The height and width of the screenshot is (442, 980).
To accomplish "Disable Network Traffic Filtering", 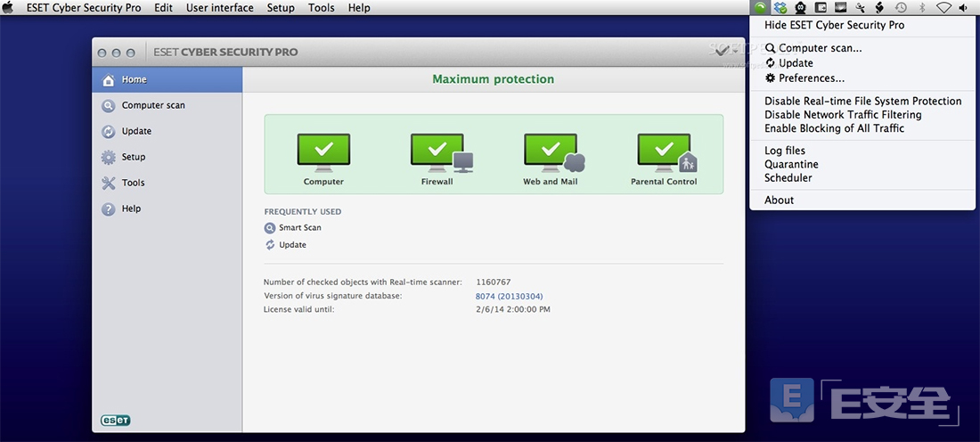I will tap(862, 115).
